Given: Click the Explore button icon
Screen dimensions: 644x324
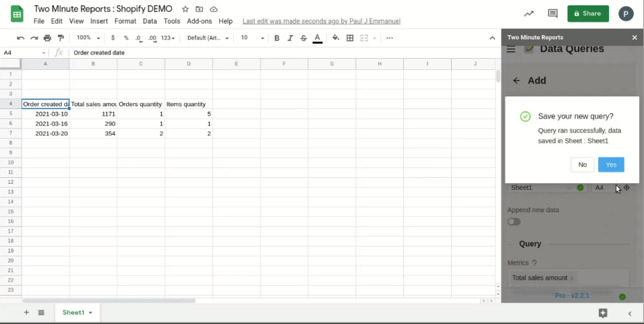Looking at the screenshot, I should pyautogui.click(x=603, y=313).
